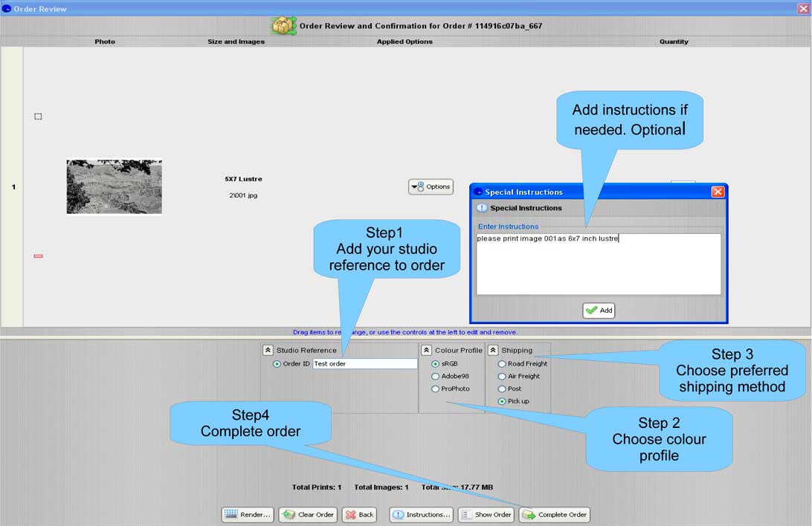The image size is (812, 526).
Task: Open the Options dropdown for the photo
Action: pos(431,187)
